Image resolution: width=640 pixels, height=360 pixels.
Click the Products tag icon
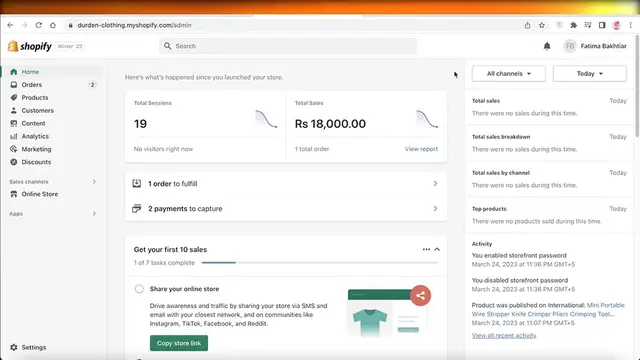tap(13, 98)
